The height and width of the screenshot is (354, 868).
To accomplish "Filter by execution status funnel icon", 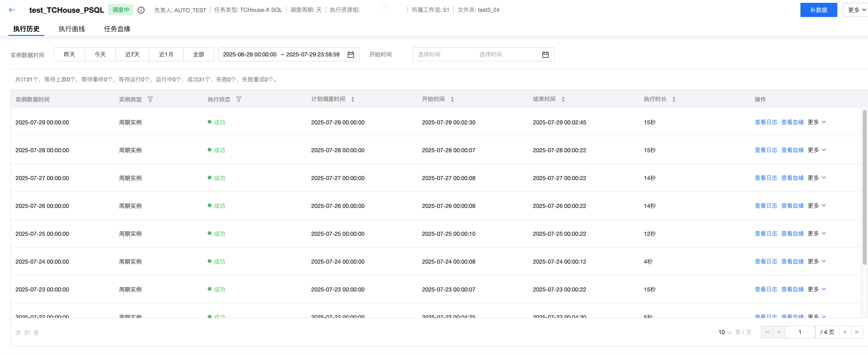I will pyautogui.click(x=239, y=99).
